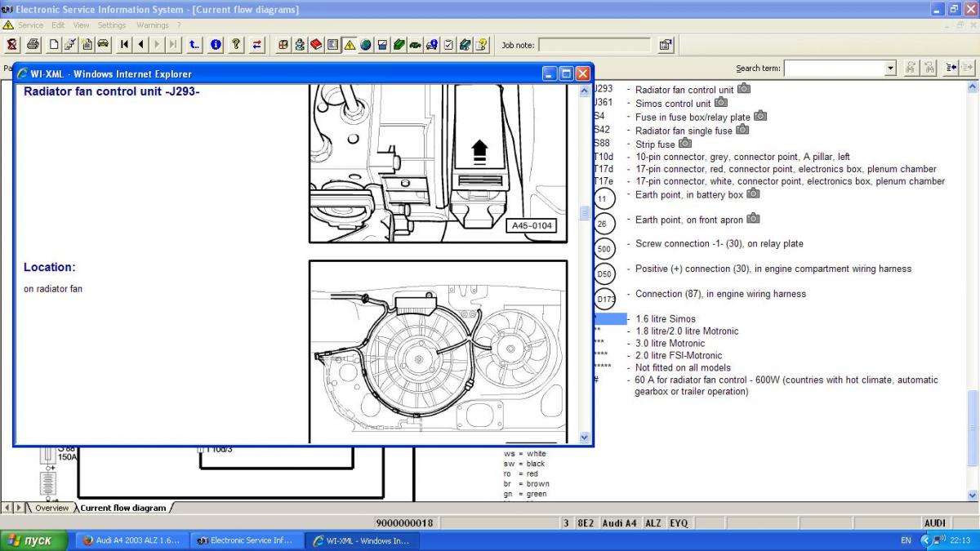
Task: Switch to the Overview tab
Action: click(x=51, y=508)
